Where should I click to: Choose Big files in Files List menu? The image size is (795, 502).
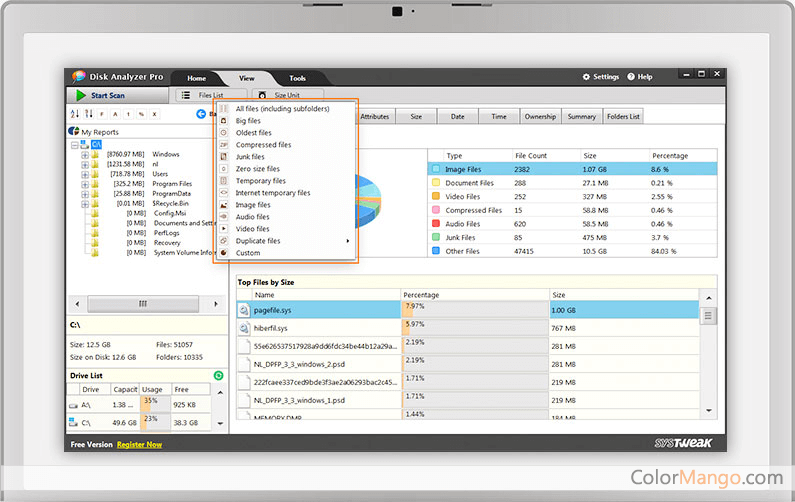[x=248, y=120]
